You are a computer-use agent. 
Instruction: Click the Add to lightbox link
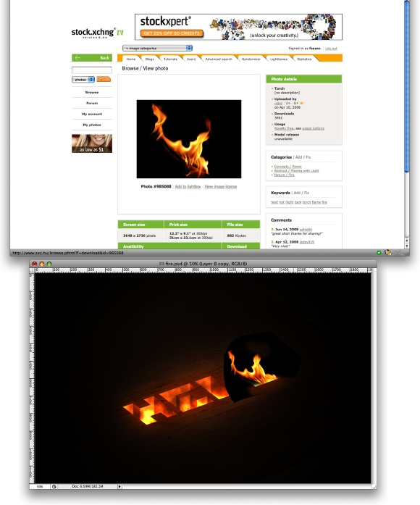coord(188,186)
